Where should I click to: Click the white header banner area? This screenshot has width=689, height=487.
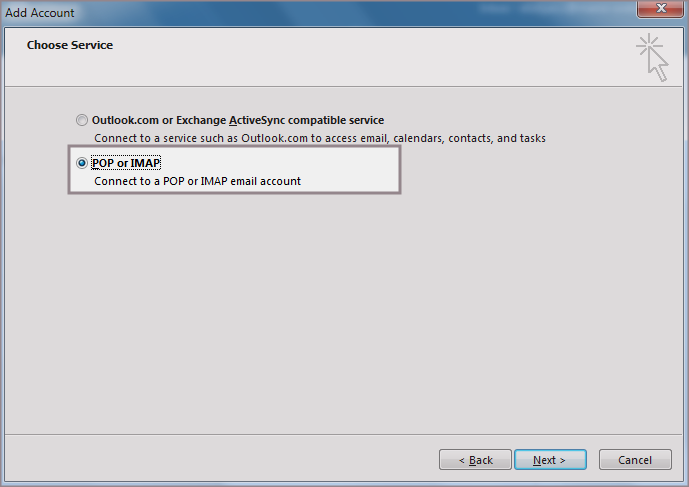pyautogui.click(x=350, y=60)
